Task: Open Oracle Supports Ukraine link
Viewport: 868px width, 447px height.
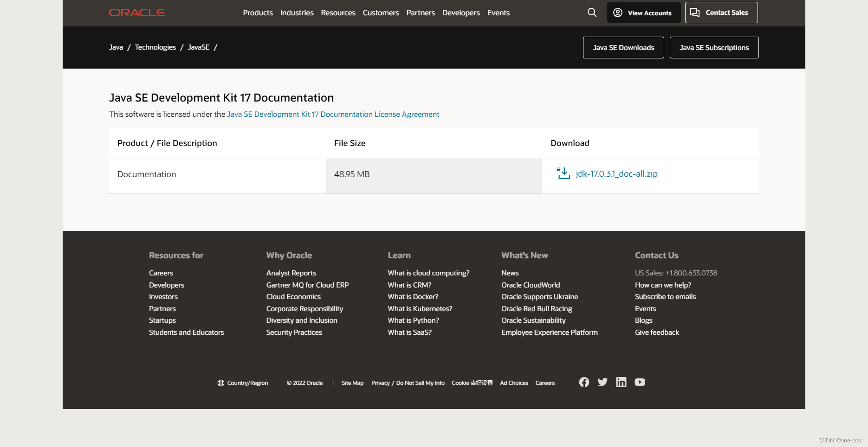Action: (539, 297)
